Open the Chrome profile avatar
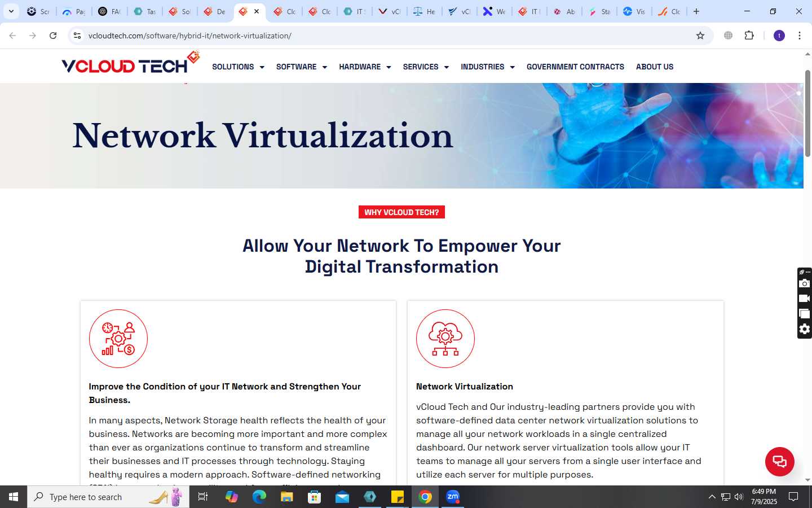The height and width of the screenshot is (508, 812). (x=779, y=36)
